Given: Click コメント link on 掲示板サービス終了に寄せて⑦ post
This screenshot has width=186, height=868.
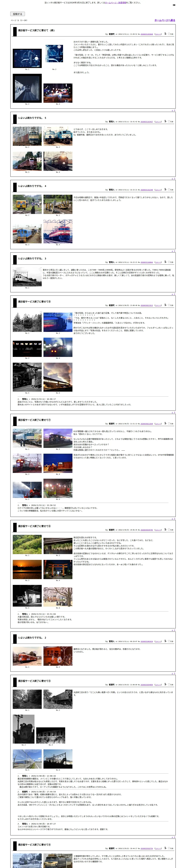Looking at the screenshot, I should tap(158, 424).
